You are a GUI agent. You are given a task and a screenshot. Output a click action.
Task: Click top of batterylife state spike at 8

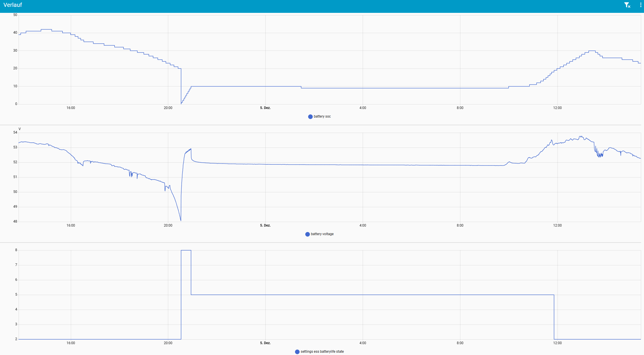coord(186,250)
